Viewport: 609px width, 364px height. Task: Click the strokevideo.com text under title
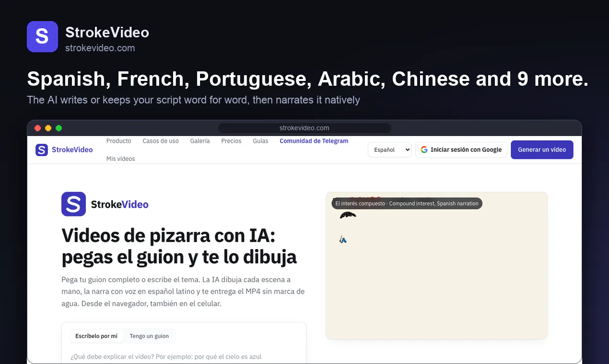pos(100,48)
